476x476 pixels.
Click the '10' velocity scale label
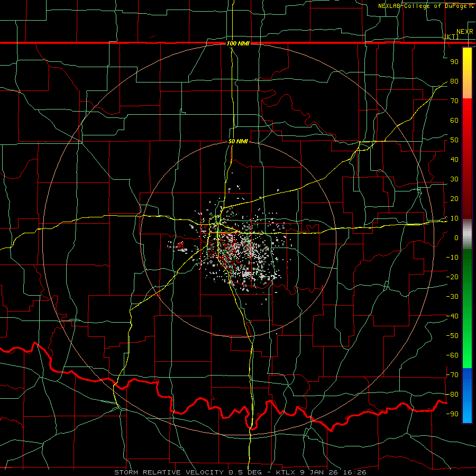pos(454,218)
